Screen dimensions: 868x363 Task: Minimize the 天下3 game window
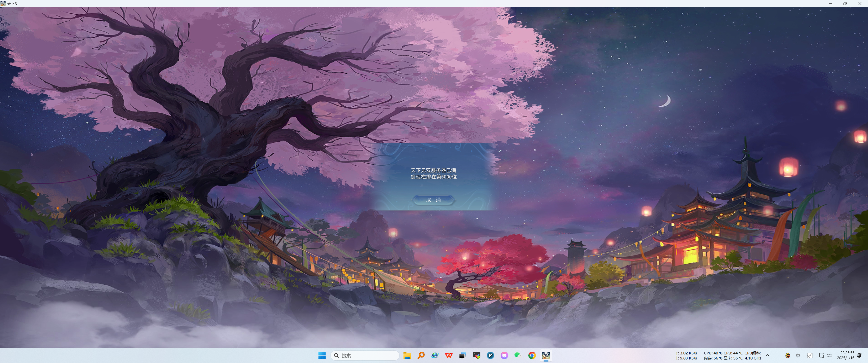click(830, 3)
